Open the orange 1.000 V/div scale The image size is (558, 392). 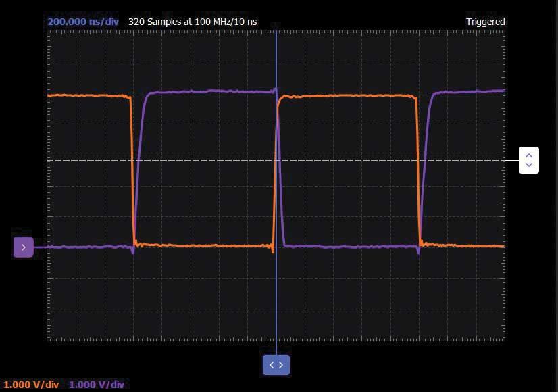[31, 385]
